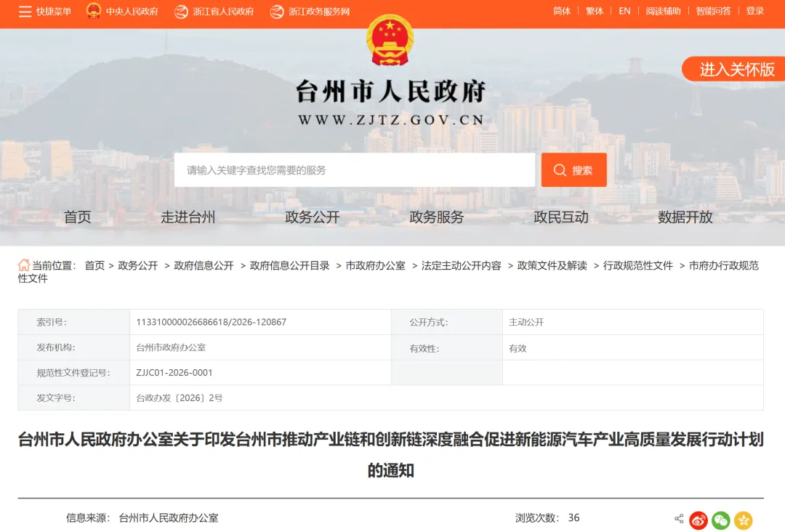Open the 快捷菜单 hamburger menu icon
The height and width of the screenshot is (532, 785).
point(25,12)
